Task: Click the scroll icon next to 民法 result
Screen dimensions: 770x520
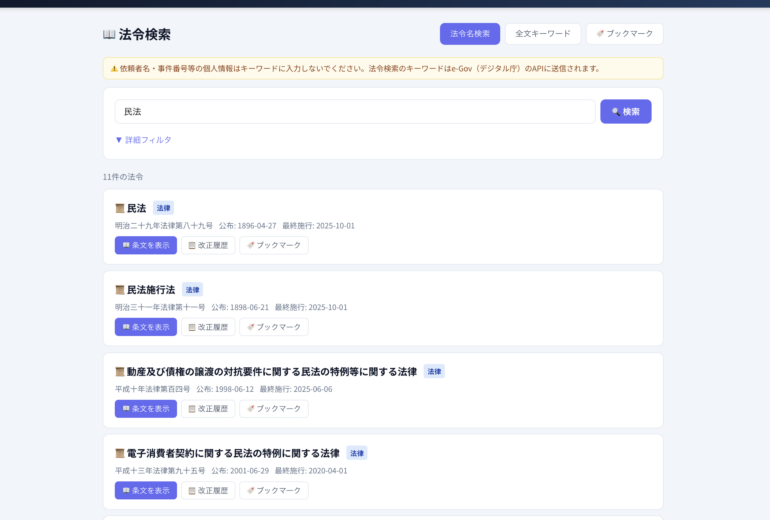Action: click(x=120, y=208)
